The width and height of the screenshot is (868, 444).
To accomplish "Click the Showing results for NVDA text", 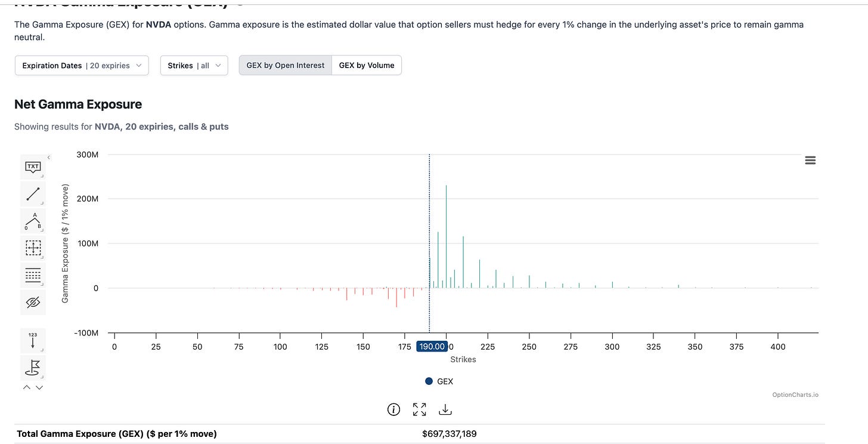I will (121, 127).
